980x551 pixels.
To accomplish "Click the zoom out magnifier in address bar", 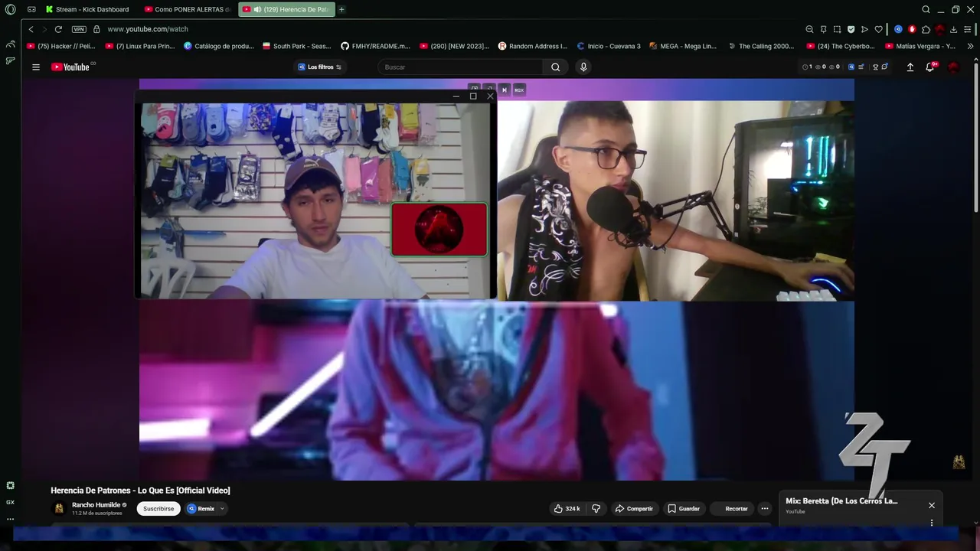I will tap(809, 29).
